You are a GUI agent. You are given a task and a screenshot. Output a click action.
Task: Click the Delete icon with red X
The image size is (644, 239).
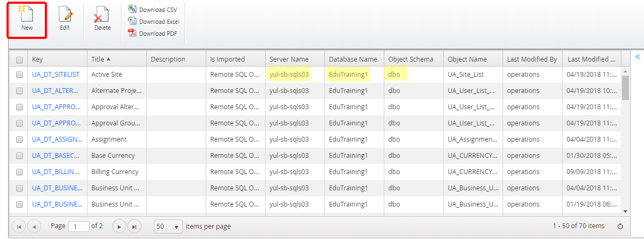pos(102,14)
